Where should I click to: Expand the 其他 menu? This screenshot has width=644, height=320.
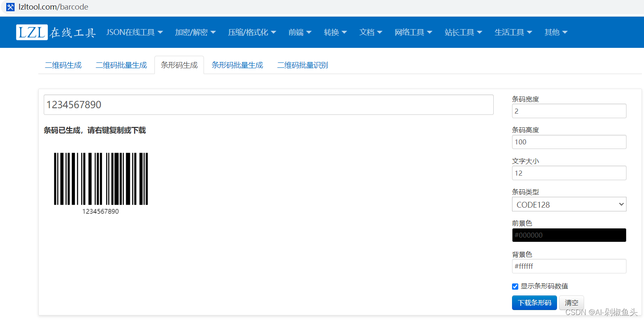(x=556, y=32)
